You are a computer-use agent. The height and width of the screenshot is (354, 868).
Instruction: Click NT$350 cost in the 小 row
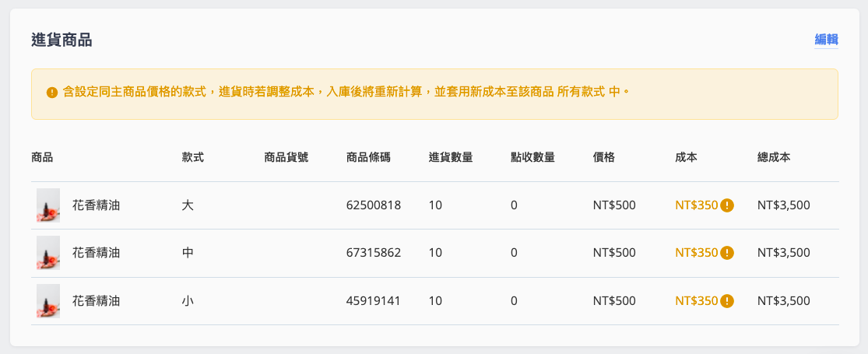[x=697, y=301]
